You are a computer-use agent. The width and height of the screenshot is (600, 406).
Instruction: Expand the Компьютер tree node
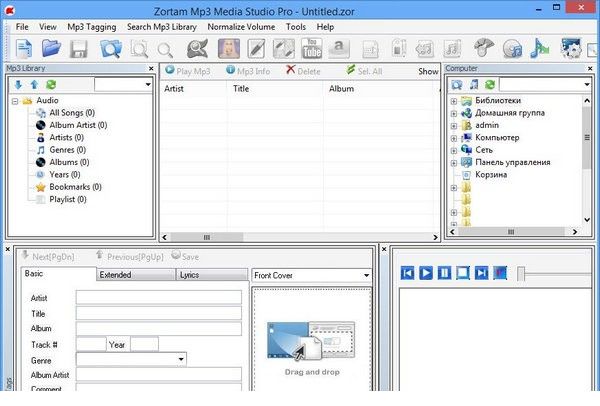(x=454, y=138)
